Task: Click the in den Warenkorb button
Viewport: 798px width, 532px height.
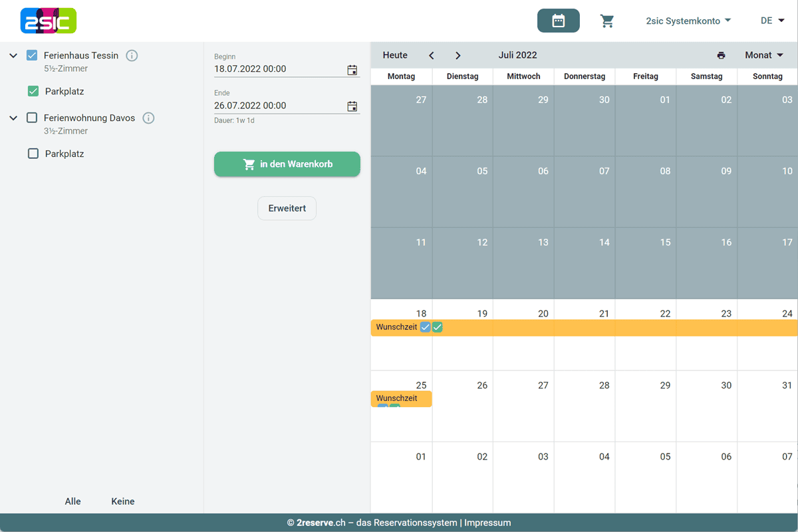Action: click(287, 164)
